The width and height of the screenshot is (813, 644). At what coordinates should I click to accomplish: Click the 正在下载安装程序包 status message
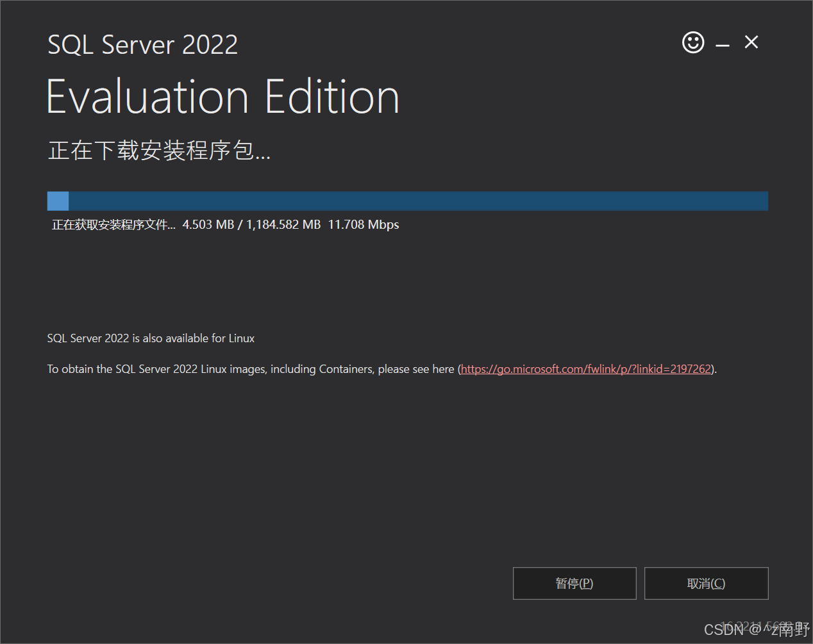coord(159,151)
